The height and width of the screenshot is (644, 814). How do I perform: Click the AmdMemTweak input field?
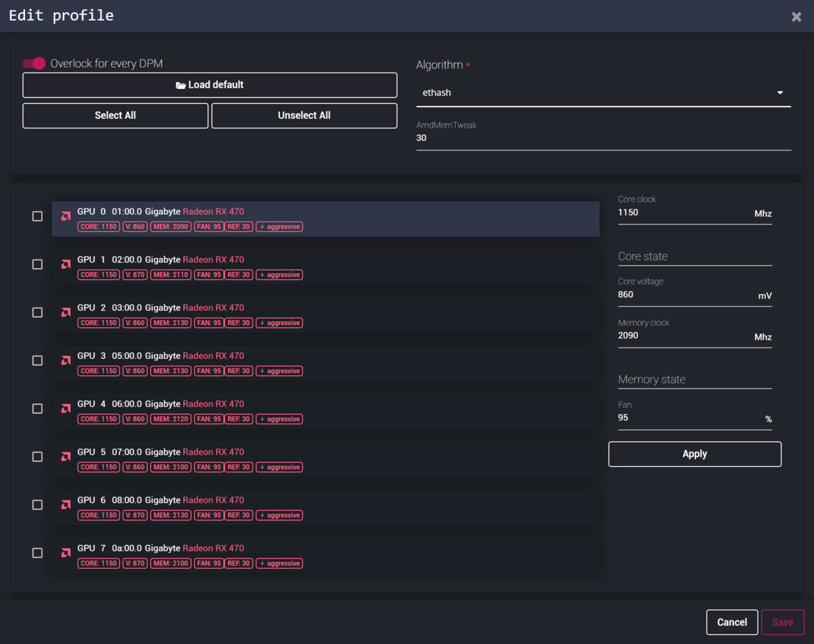(604, 138)
